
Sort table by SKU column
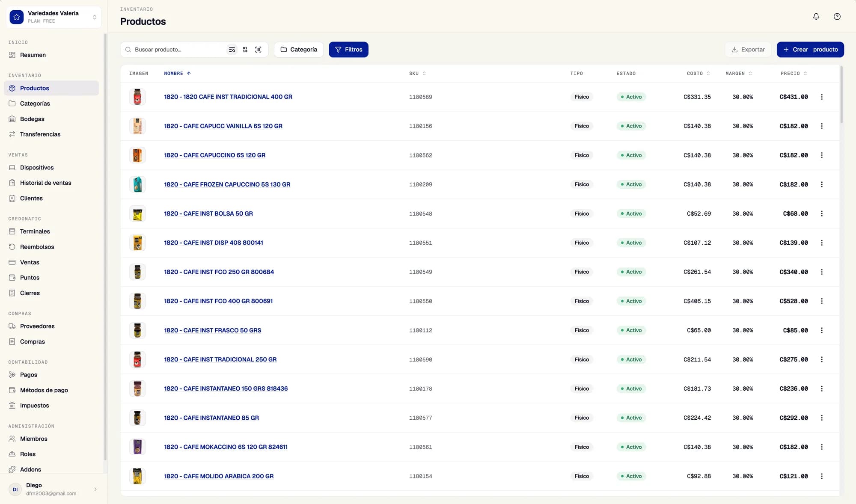pyautogui.click(x=417, y=74)
